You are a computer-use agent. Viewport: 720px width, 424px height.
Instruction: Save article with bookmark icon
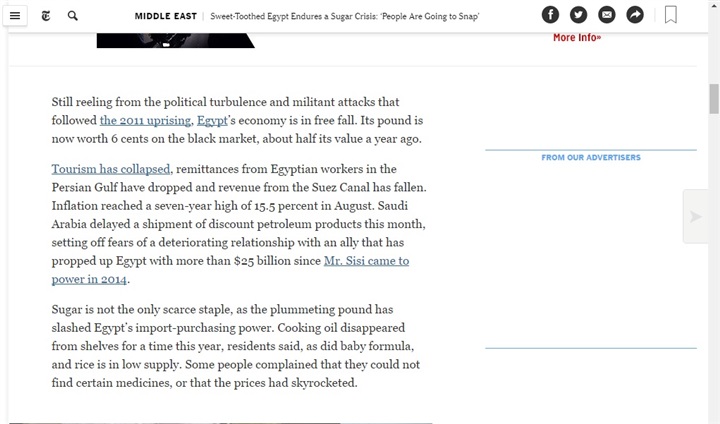tap(671, 15)
